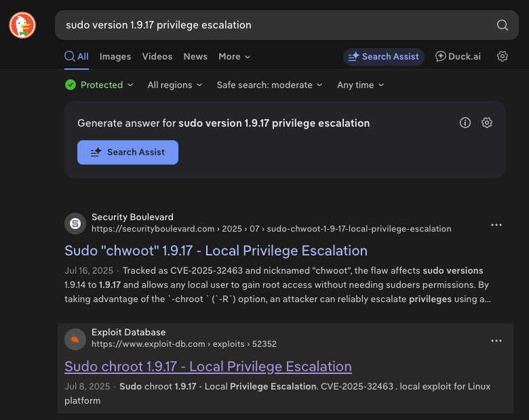Screen dimensions: 529x420
Task: Open the Protected status dropdown
Action: coord(94,85)
